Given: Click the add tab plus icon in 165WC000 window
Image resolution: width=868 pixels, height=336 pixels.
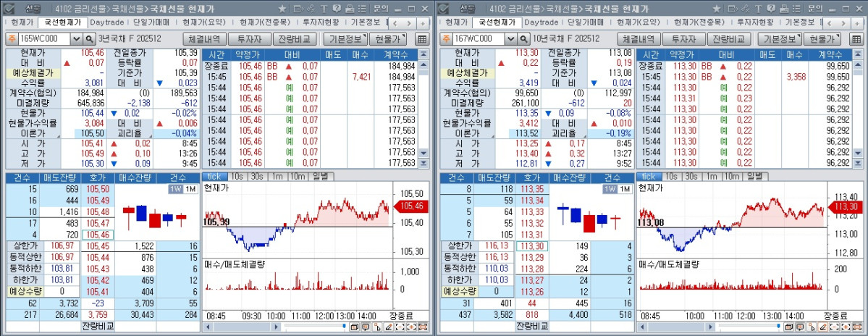Looking at the screenshot, I should tap(422, 23).
